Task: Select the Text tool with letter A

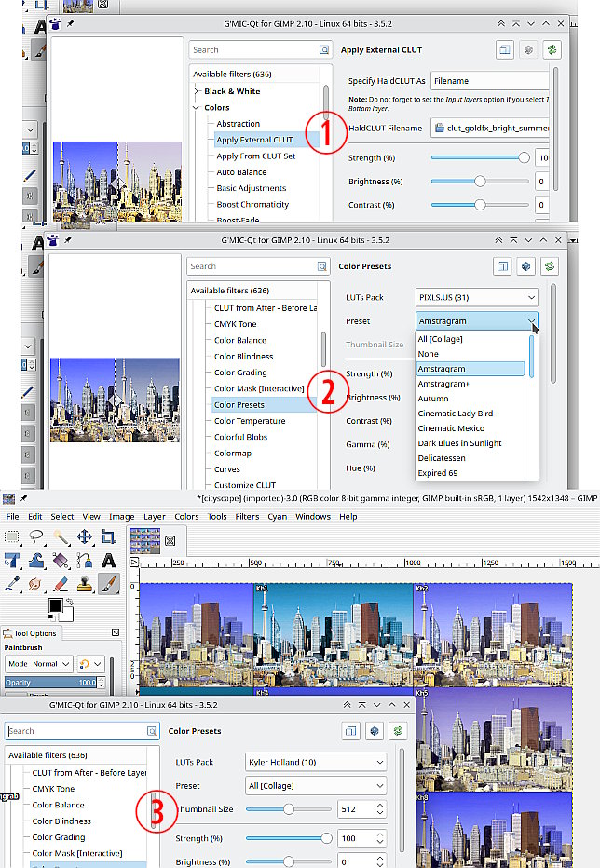Action: click(x=109, y=561)
